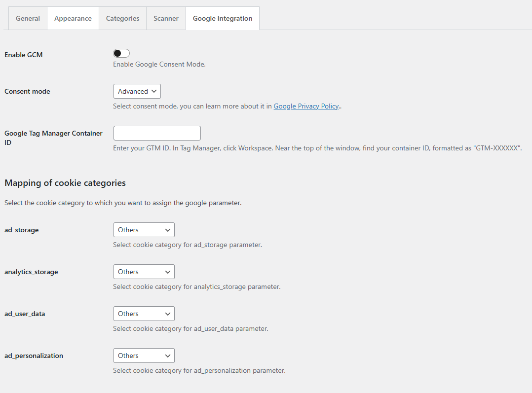Viewport: 532px width, 393px height.
Task: Assign a category for ad_user_data
Action: (x=144, y=313)
